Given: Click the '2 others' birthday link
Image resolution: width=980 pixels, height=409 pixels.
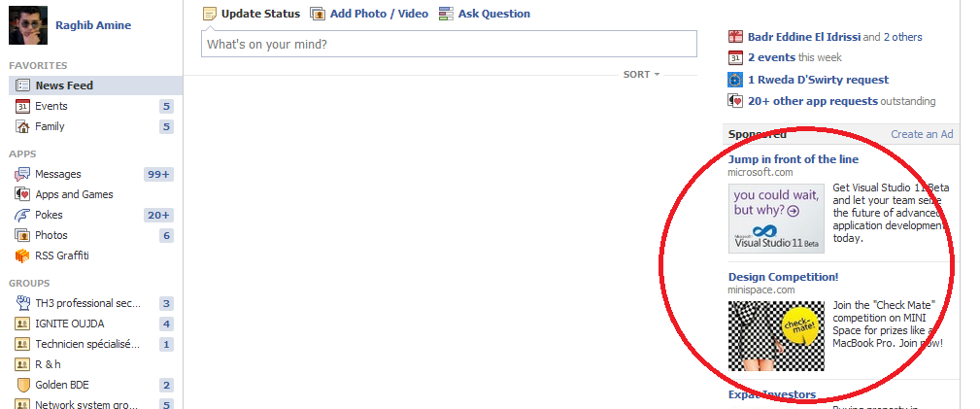Looking at the screenshot, I should coord(902,37).
